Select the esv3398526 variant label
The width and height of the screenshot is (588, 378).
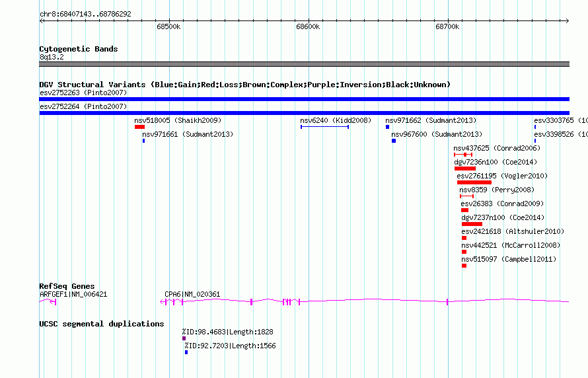tap(561, 134)
